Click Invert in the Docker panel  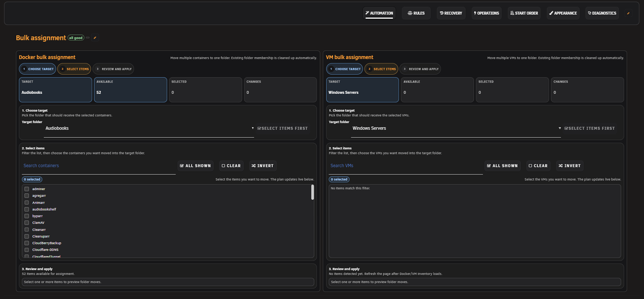pyautogui.click(x=263, y=166)
